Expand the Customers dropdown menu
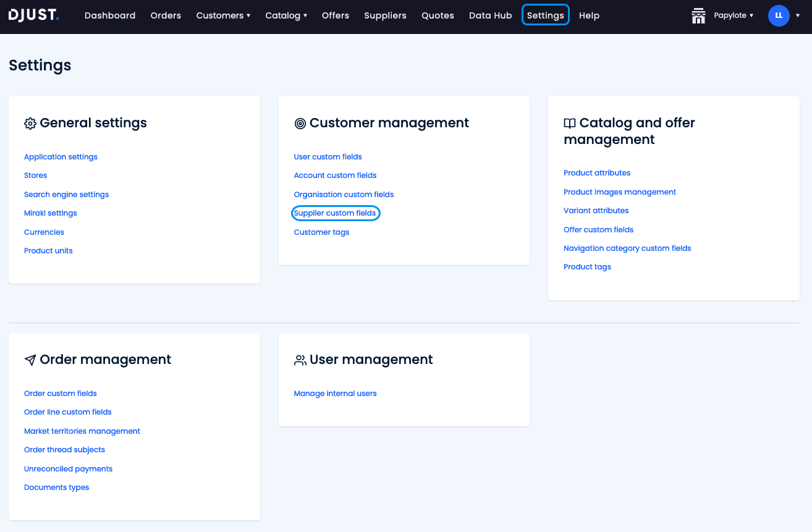The height and width of the screenshot is (532, 812). (223, 15)
